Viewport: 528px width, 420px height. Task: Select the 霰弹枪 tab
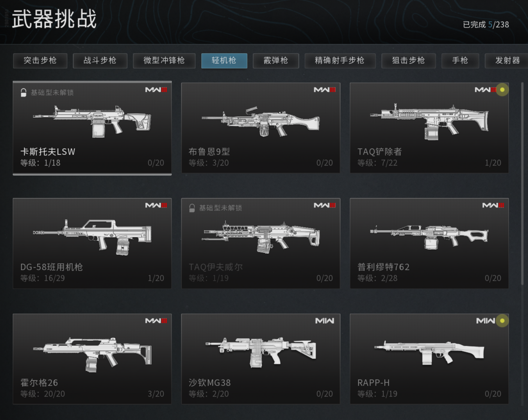click(276, 61)
